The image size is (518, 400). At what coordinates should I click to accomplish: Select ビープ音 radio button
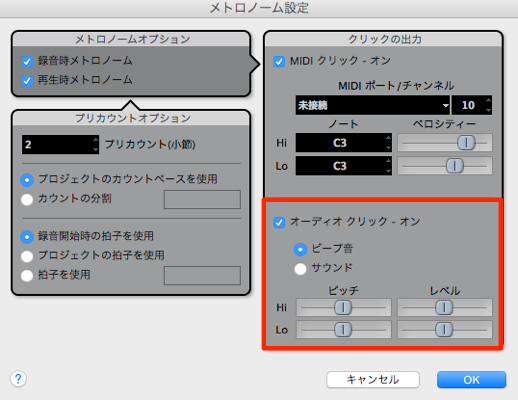pyautogui.click(x=300, y=249)
